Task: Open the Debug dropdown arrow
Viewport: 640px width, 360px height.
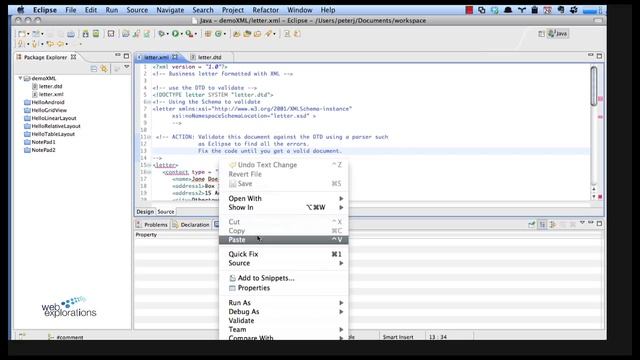Action: 168,34
